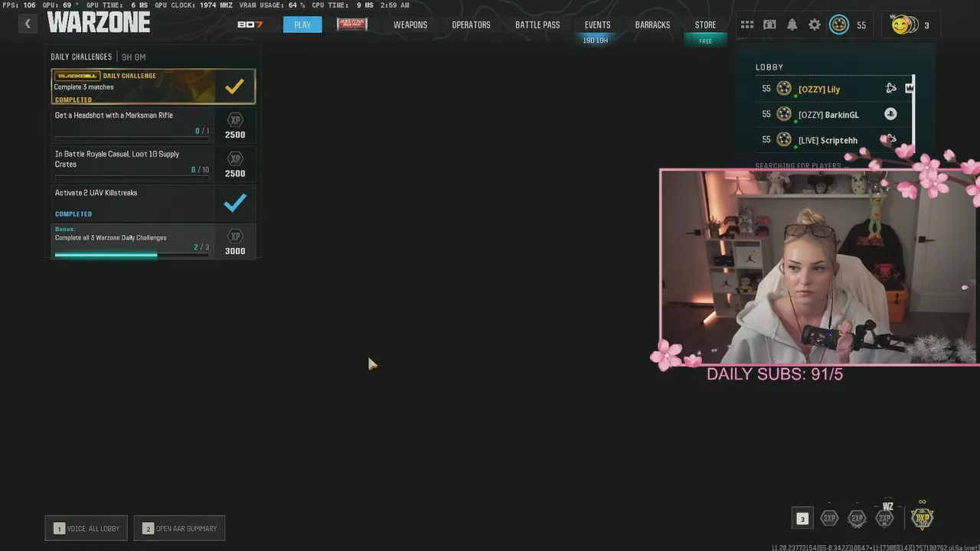980x551 pixels.
Task: Open tokens menu with the 3 key icon
Action: point(802,518)
